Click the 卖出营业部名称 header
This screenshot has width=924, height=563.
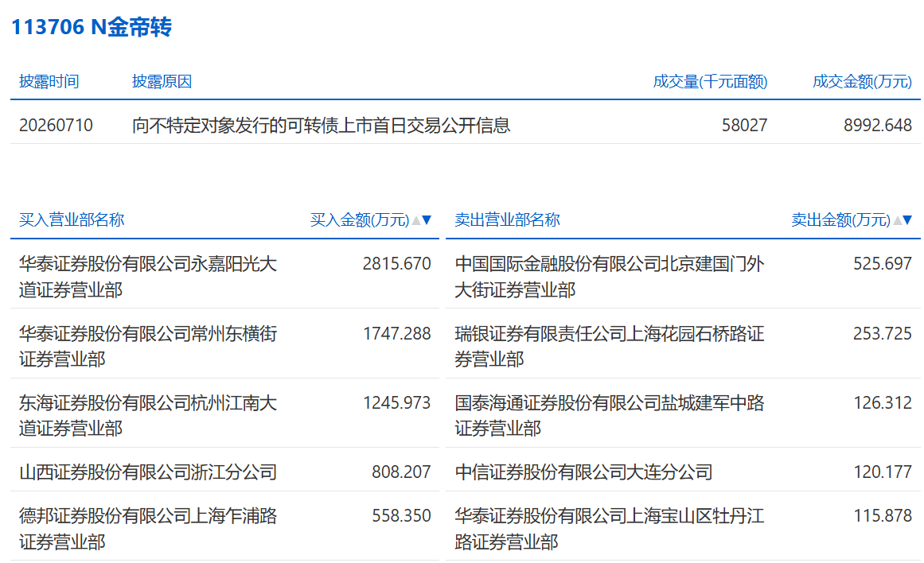(507, 219)
